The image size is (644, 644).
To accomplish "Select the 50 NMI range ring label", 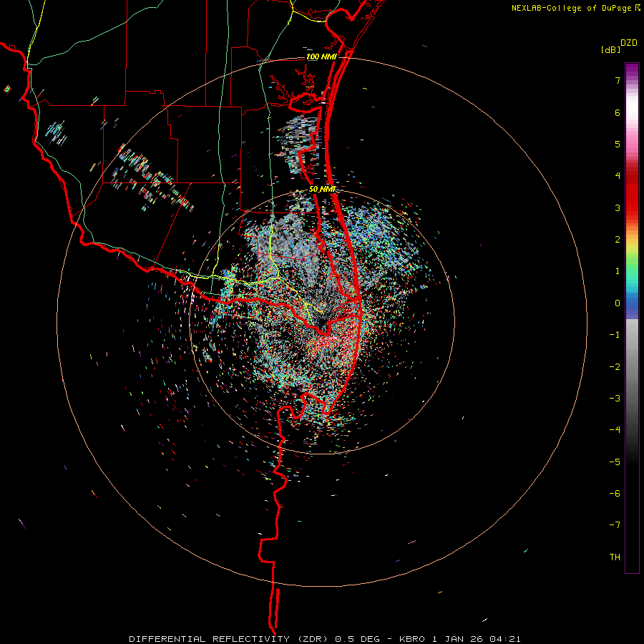I will pyautogui.click(x=323, y=190).
